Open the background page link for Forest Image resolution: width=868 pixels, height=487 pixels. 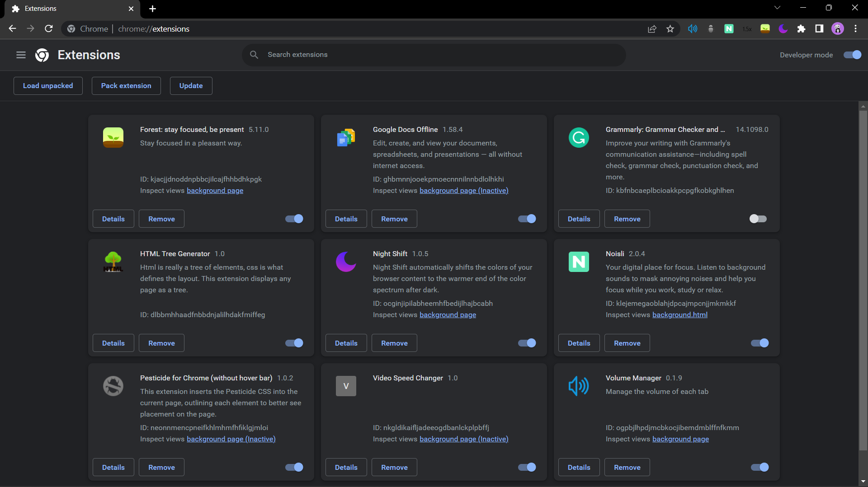pos(215,190)
